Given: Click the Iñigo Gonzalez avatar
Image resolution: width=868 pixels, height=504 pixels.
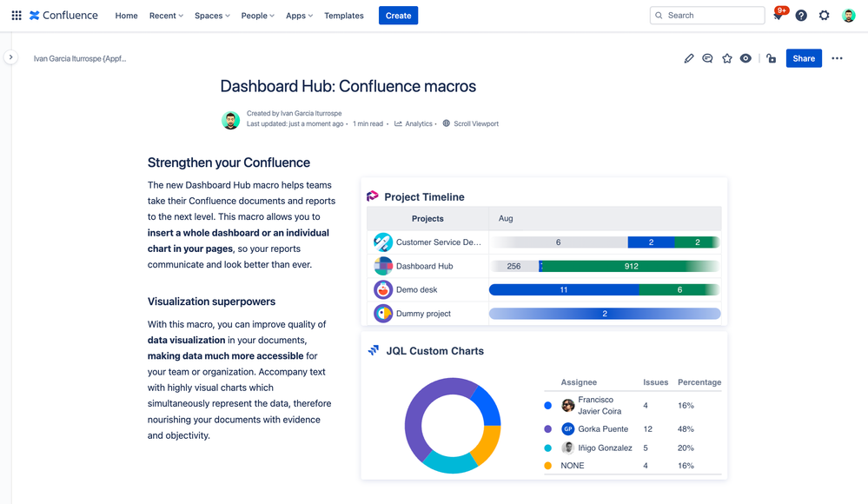Looking at the screenshot, I should 568,448.
